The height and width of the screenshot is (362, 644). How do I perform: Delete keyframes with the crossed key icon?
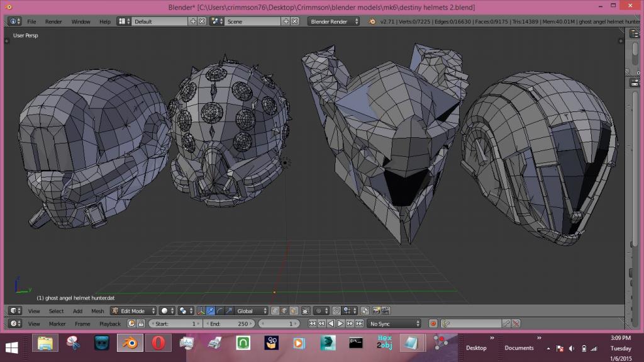(x=516, y=324)
